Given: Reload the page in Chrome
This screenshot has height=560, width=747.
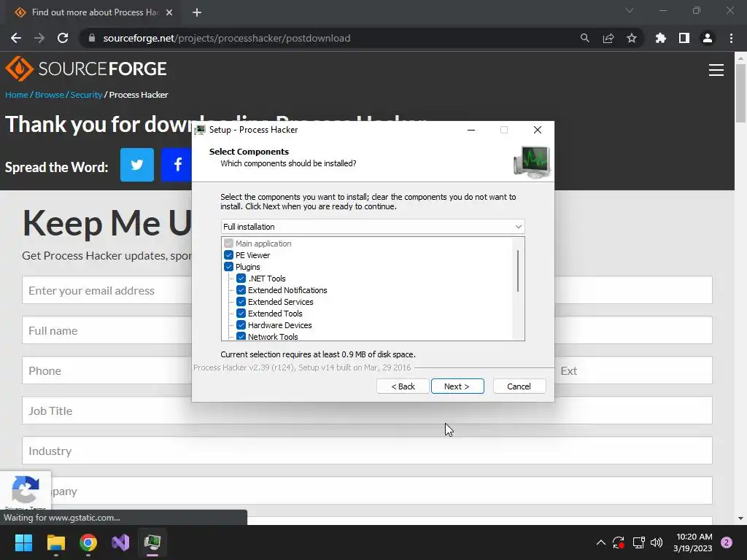Looking at the screenshot, I should 63,38.
